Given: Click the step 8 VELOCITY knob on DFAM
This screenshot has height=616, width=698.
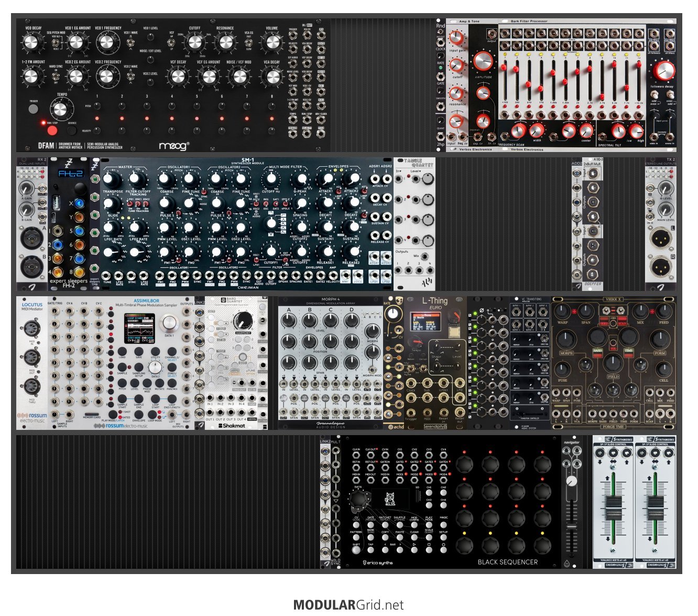Looking at the screenshot, I should pyautogui.click(x=272, y=131).
